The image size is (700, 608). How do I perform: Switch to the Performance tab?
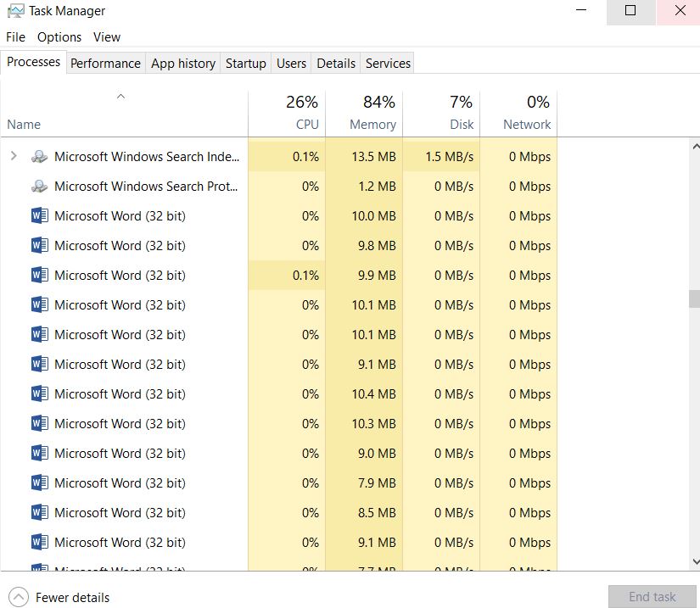pos(105,64)
